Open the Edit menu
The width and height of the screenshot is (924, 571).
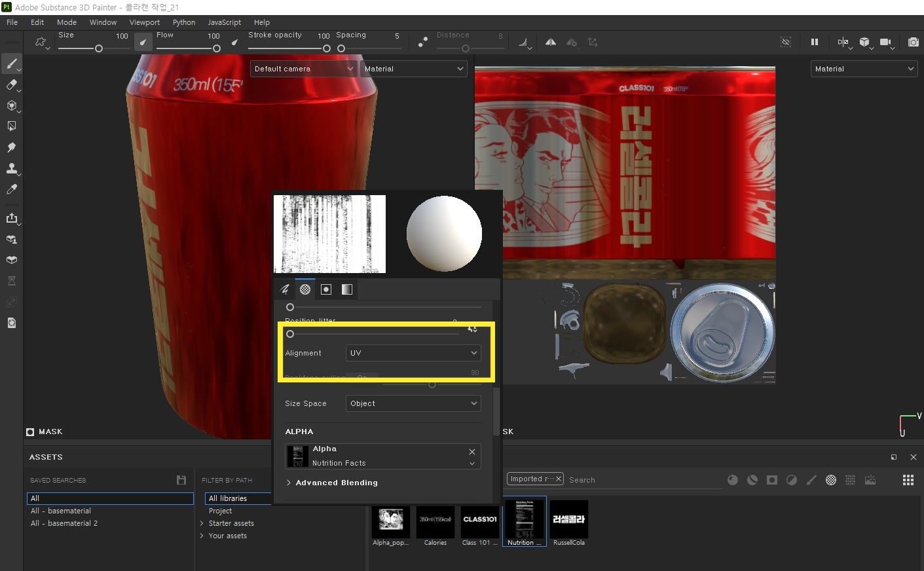click(x=37, y=22)
